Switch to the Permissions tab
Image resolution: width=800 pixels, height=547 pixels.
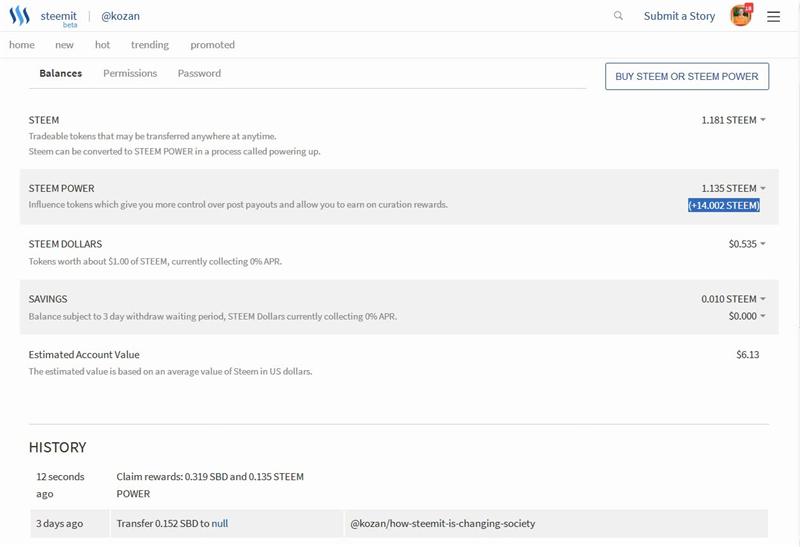click(x=130, y=73)
